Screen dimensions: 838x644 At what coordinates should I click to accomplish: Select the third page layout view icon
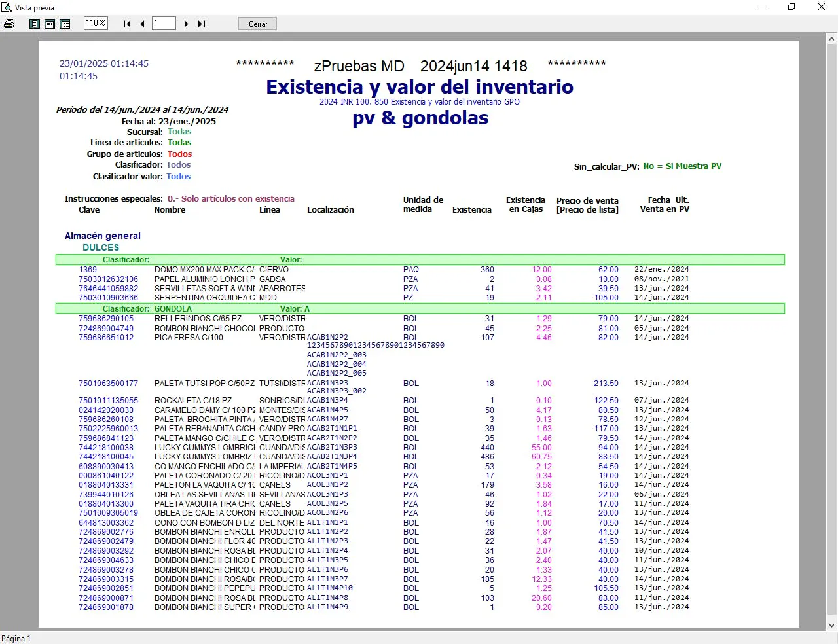pos(65,24)
